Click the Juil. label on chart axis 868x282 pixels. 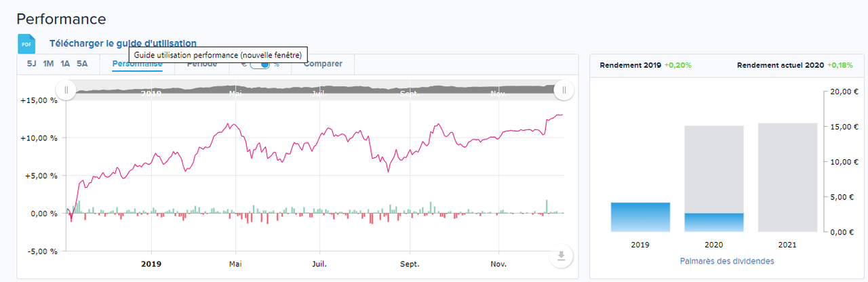(x=319, y=264)
